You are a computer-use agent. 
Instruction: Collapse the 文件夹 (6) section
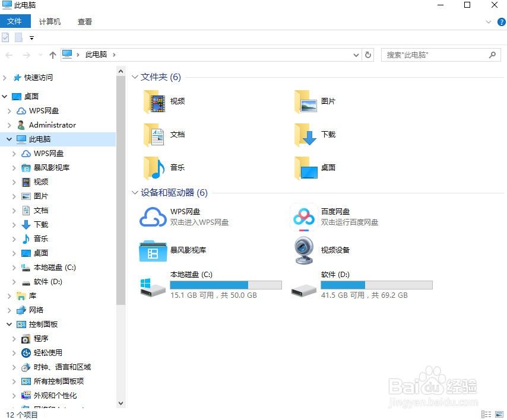pyautogui.click(x=135, y=77)
